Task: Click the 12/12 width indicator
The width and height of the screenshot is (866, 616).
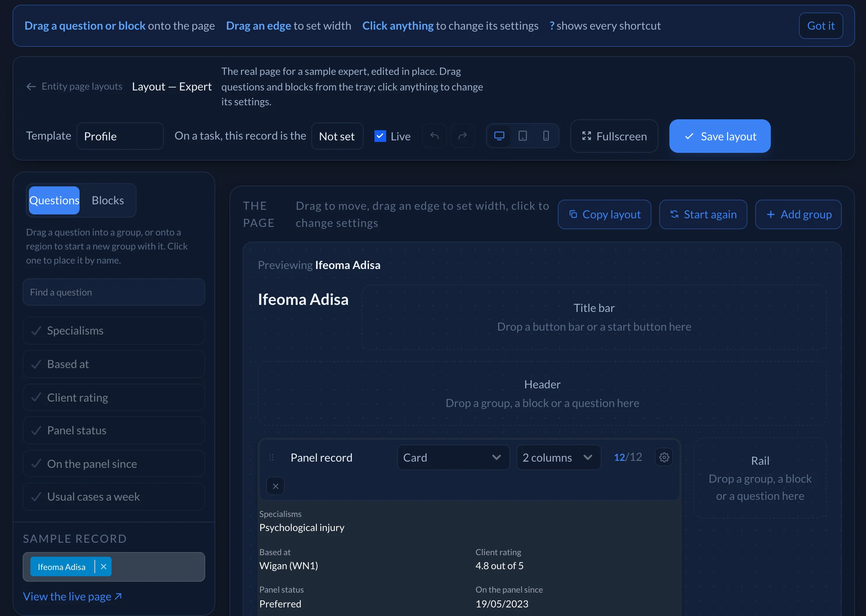Action: (628, 457)
